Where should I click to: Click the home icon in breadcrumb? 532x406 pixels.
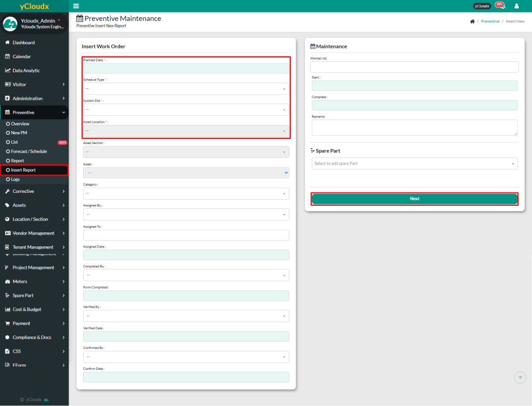tap(472, 21)
